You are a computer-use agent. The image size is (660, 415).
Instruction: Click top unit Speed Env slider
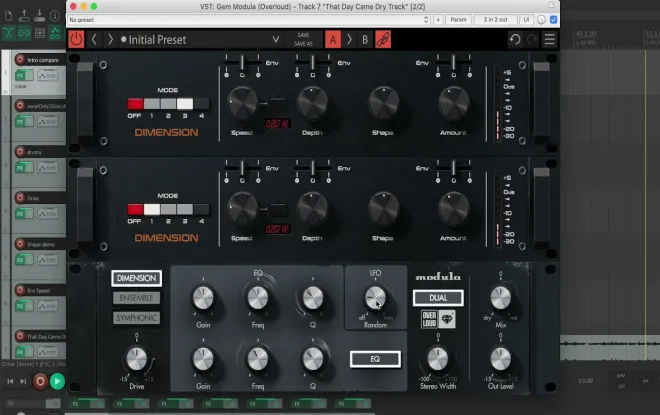pyautogui.click(x=242, y=63)
